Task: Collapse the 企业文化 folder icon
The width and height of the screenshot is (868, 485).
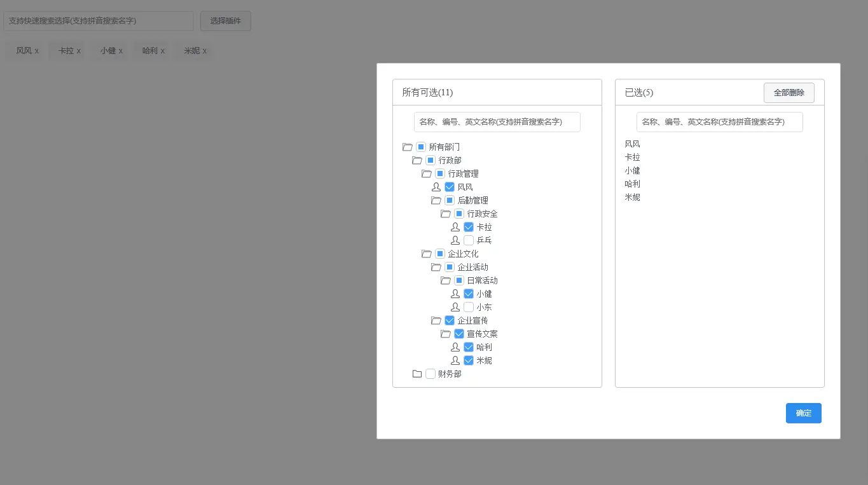Action: pyautogui.click(x=427, y=254)
